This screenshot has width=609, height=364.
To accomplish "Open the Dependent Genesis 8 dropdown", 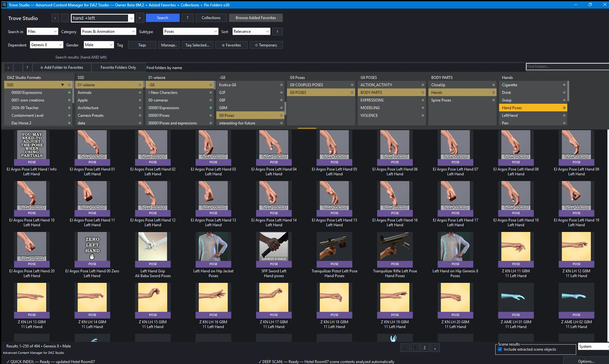I will (47, 45).
